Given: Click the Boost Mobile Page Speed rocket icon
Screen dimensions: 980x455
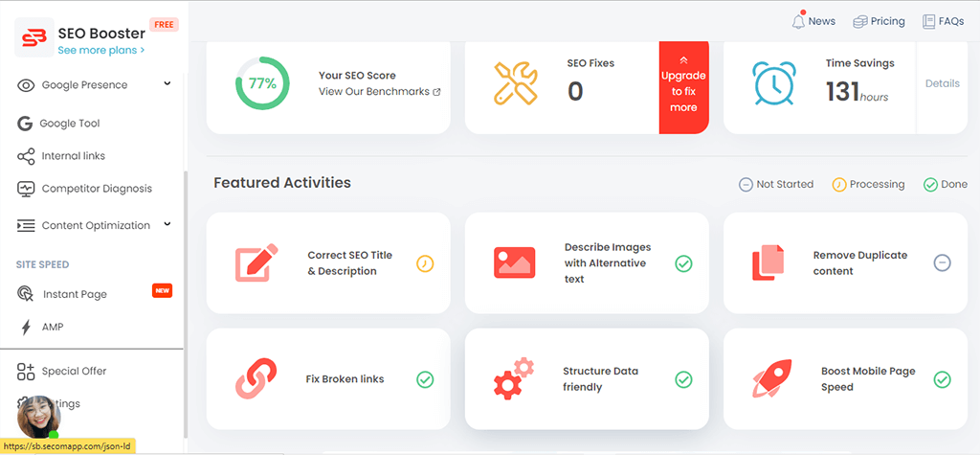Looking at the screenshot, I should [773, 378].
